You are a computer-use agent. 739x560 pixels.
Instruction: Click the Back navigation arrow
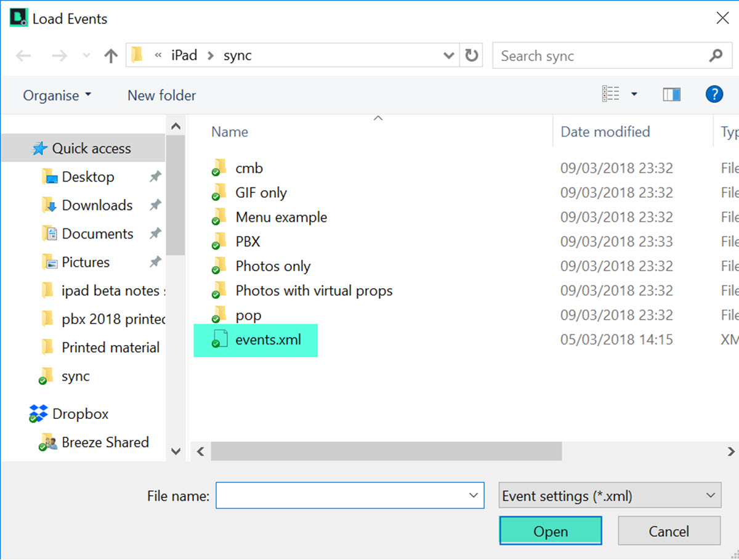(x=23, y=56)
